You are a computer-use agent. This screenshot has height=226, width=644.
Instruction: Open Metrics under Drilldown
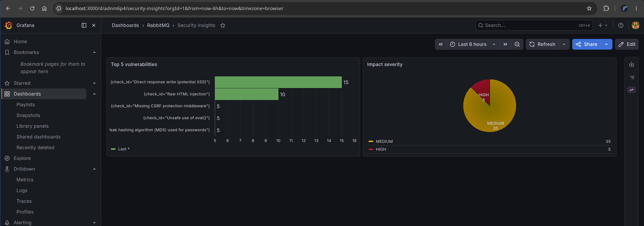[x=25, y=180]
